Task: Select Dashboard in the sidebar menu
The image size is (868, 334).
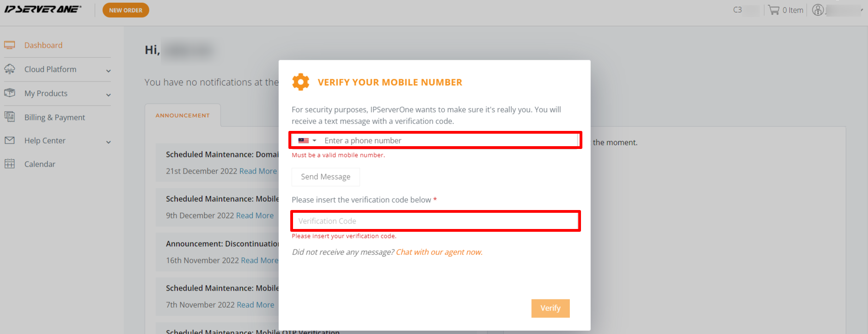Action: [x=43, y=45]
